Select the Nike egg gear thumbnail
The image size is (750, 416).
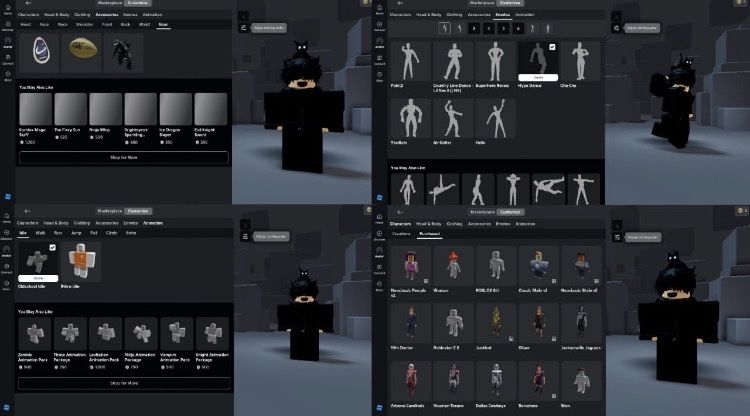click(x=41, y=52)
